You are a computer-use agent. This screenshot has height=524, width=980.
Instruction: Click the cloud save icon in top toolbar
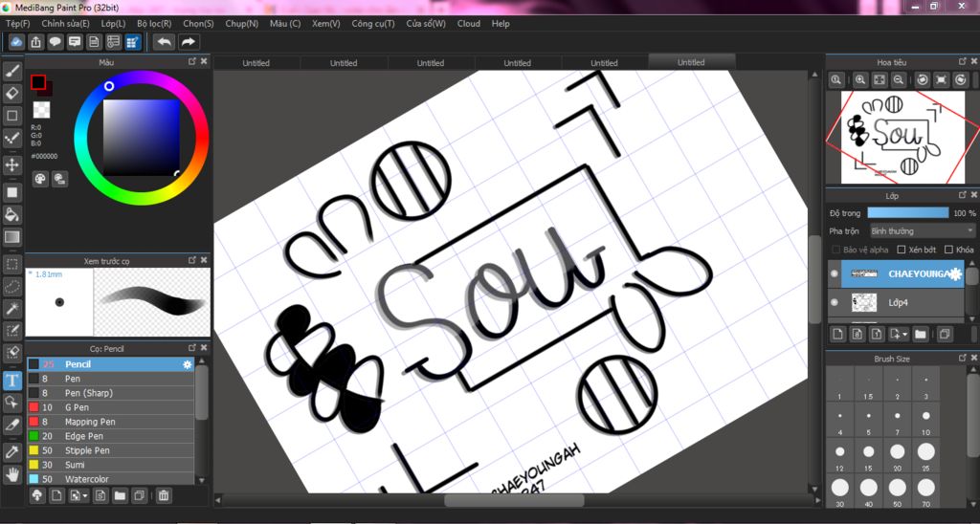[17, 42]
